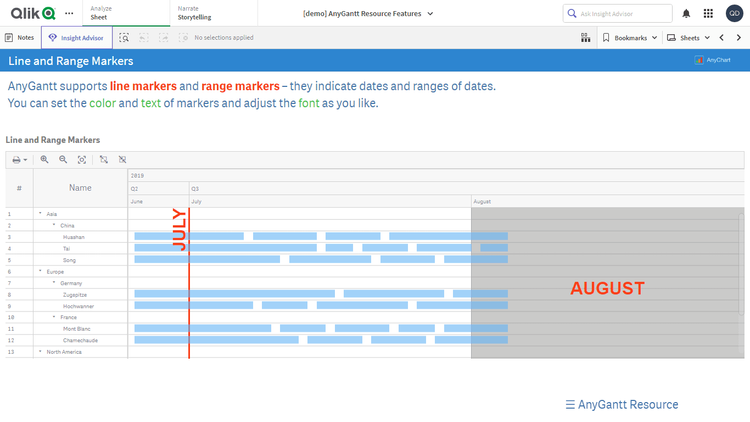Click the smart search selections icon
Image resolution: width=750 pixels, height=422 pixels.
124,37
